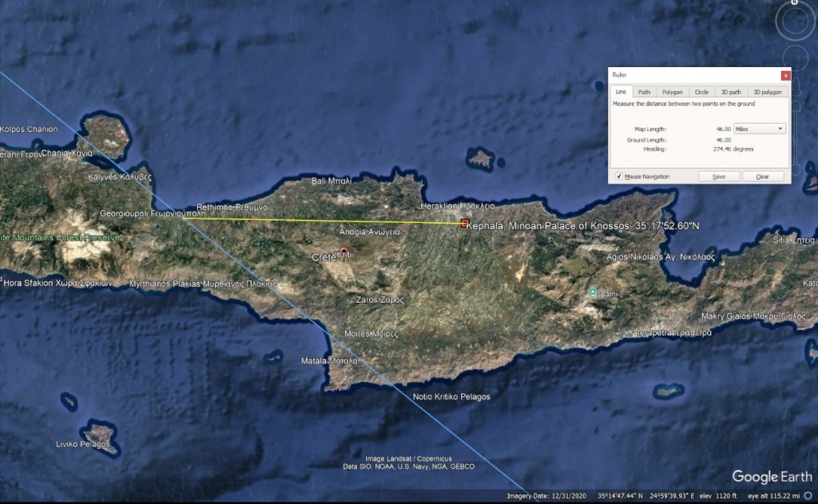Toggle the Mouse Navigation checkbox
This screenshot has height=504, width=818.
(x=619, y=177)
